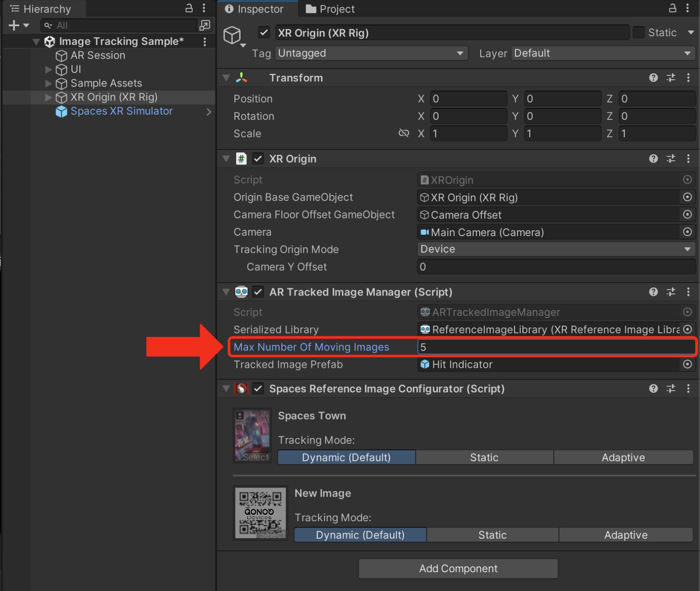Viewport: 700px width, 591px height.
Task: Click the Max Number Of Moving Images field
Action: click(x=555, y=347)
